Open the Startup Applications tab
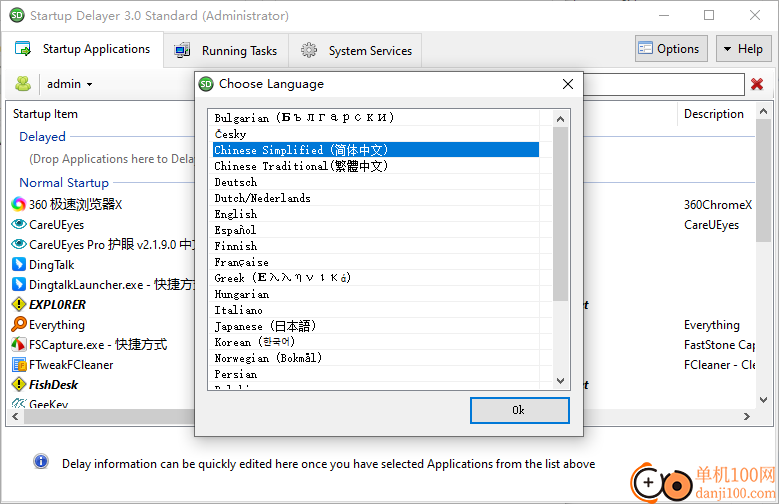The width and height of the screenshot is (779, 504). (x=82, y=49)
